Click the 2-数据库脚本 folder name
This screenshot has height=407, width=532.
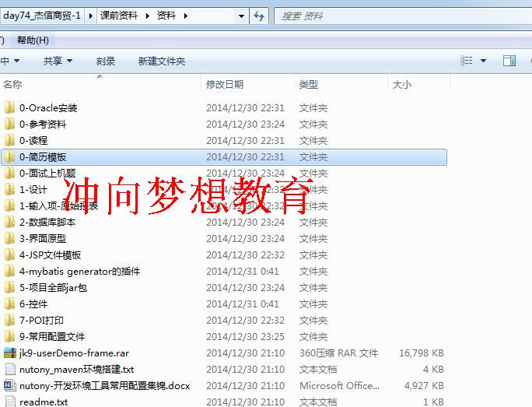pos(47,223)
